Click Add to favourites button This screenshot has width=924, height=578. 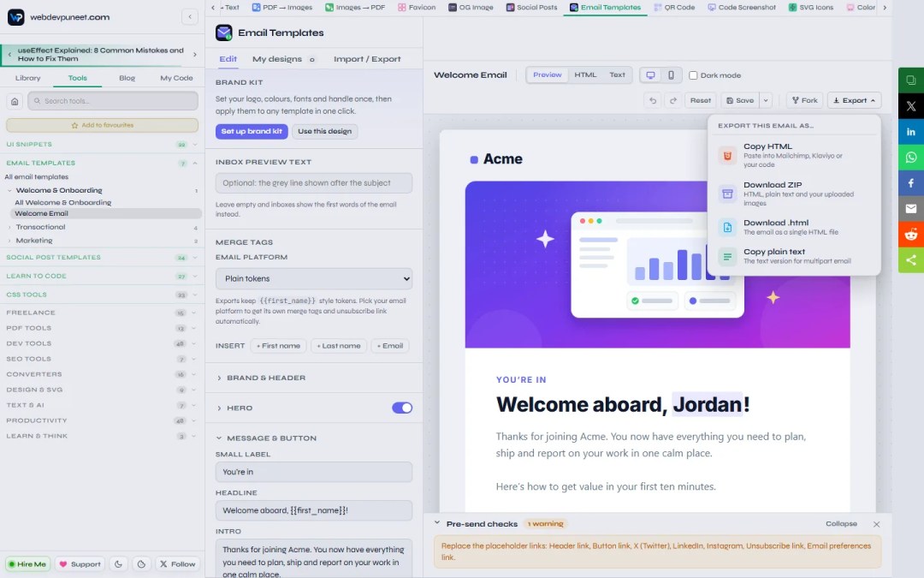pos(102,125)
